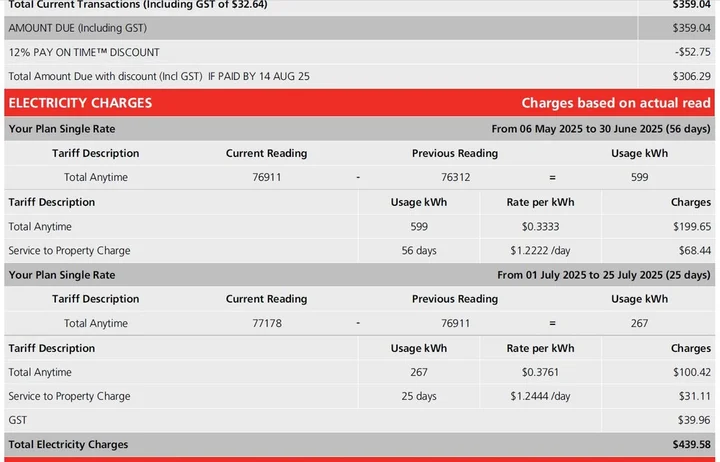This screenshot has height=462, width=720.
Task: Click the 56 days usage cell
Action: tap(419, 251)
